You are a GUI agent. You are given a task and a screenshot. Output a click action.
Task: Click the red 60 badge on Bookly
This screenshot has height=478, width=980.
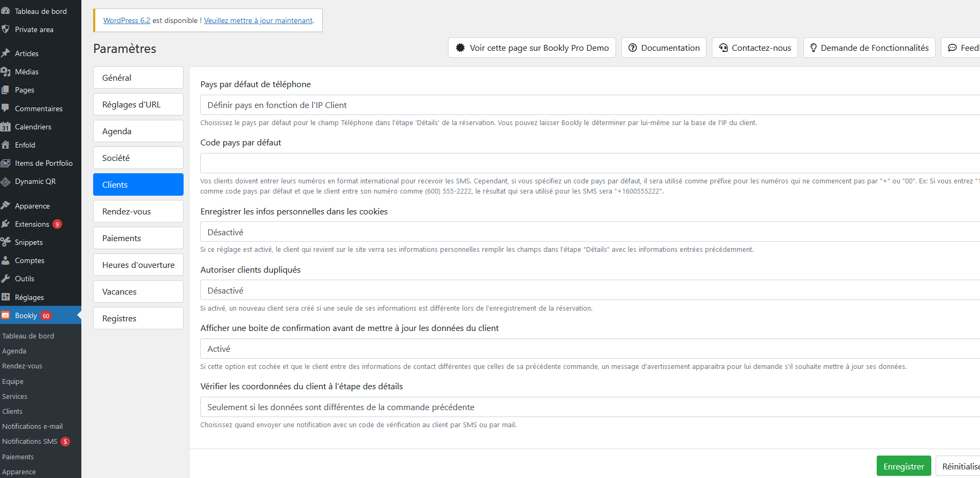tap(46, 315)
